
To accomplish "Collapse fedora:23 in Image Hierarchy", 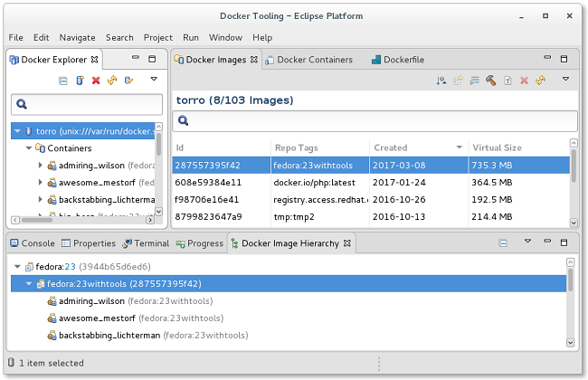I will (x=17, y=267).
